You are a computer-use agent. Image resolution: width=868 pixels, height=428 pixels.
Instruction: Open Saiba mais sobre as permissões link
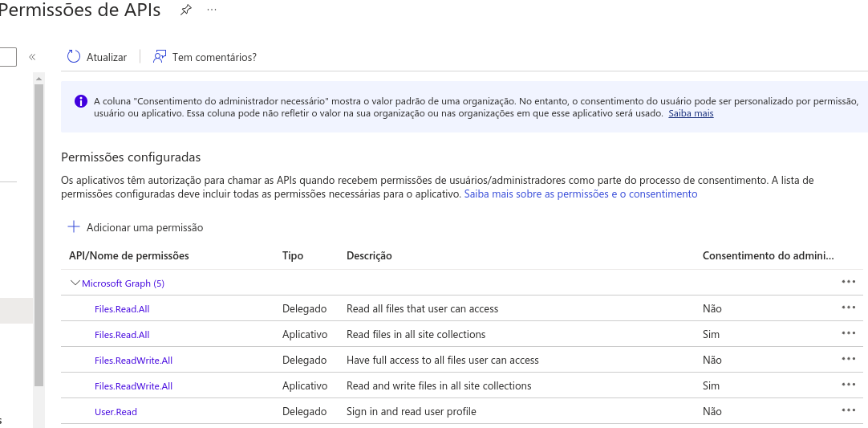click(581, 194)
